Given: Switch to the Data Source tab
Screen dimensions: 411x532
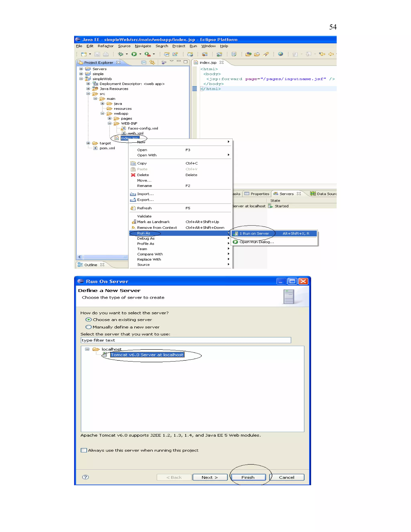Looking at the screenshot, I should coord(323,194).
